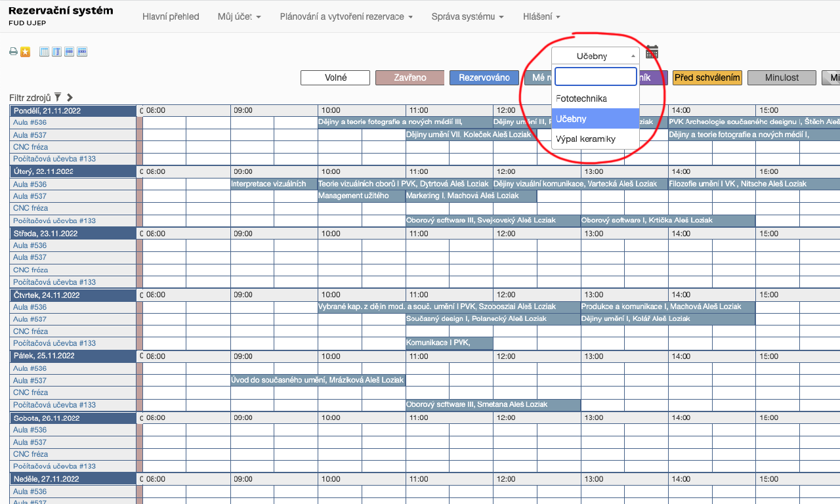The height and width of the screenshot is (504, 840).
Task: Select the layout icon with vertical blue column
Action: click(x=57, y=52)
